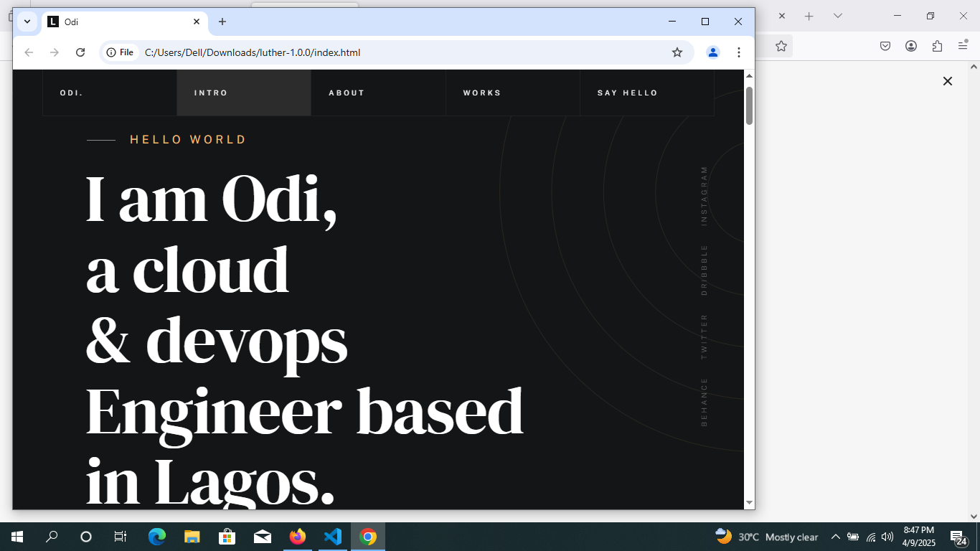This screenshot has height=551, width=980.
Task: Click the page scrollbar up arrow
Action: tap(749, 75)
